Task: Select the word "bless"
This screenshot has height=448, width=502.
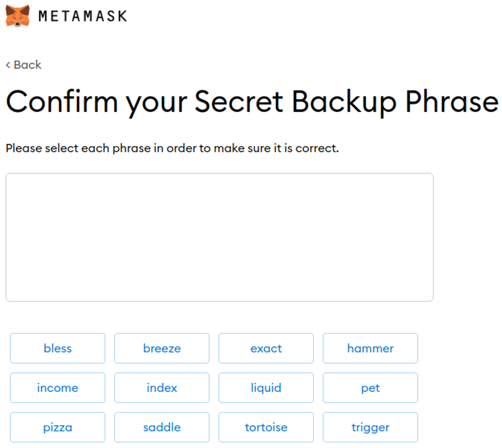Action: pyautogui.click(x=57, y=348)
